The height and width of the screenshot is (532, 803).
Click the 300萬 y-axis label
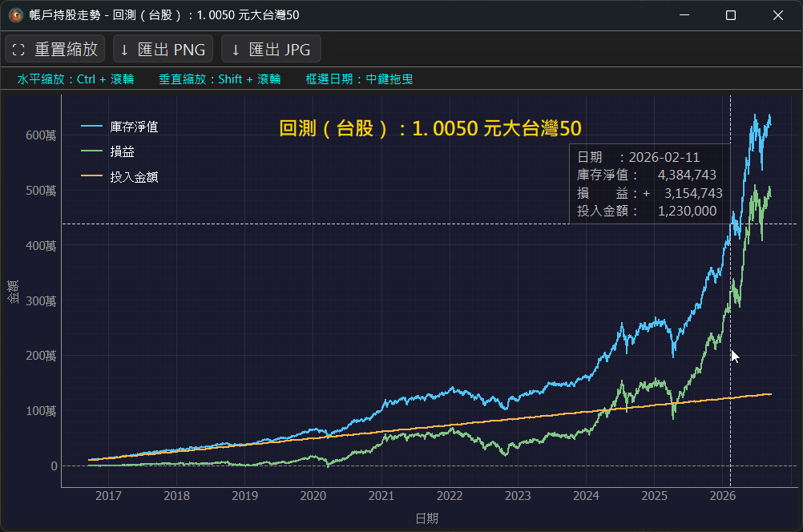pos(41,301)
